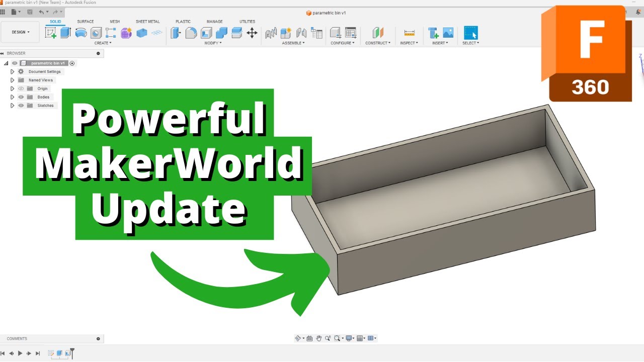Hide the Bodies folder
Image resolution: width=644 pixels, height=362 pixels.
[21, 97]
